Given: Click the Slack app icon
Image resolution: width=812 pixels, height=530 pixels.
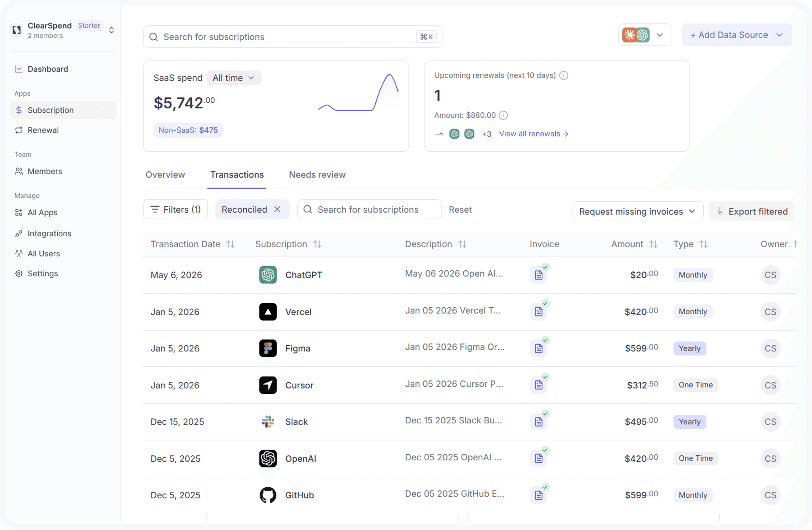Looking at the screenshot, I should tap(268, 422).
